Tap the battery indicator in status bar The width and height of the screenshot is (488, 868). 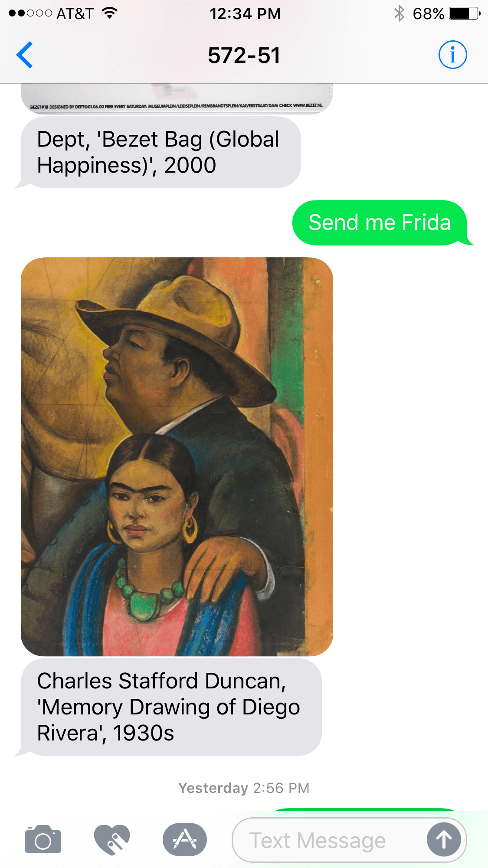465,13
